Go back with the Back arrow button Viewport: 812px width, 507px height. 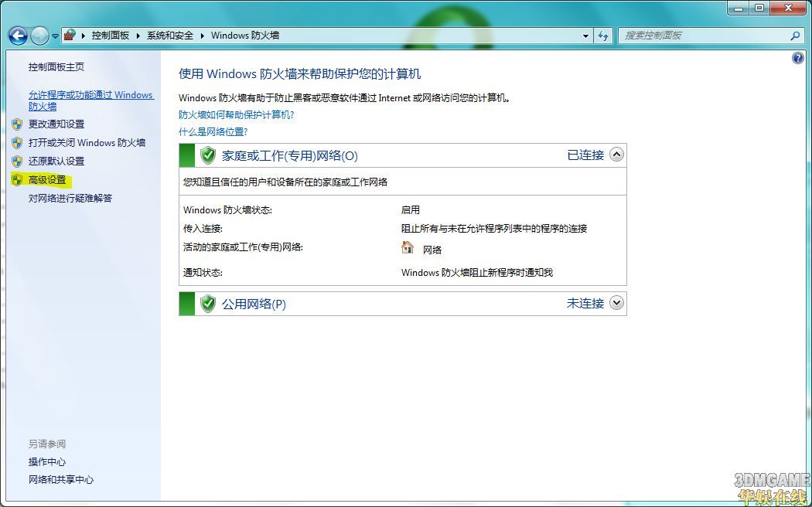18,36
